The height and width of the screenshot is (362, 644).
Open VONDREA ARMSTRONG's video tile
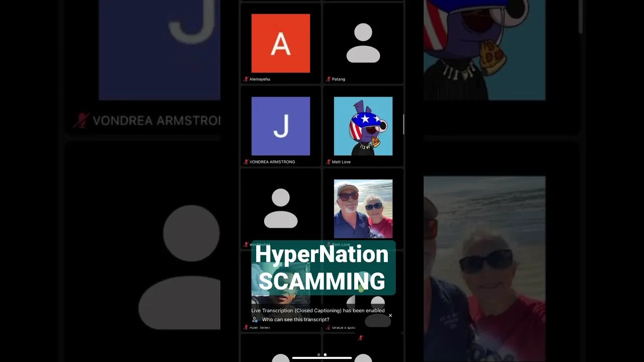click(x=281, y=126)
